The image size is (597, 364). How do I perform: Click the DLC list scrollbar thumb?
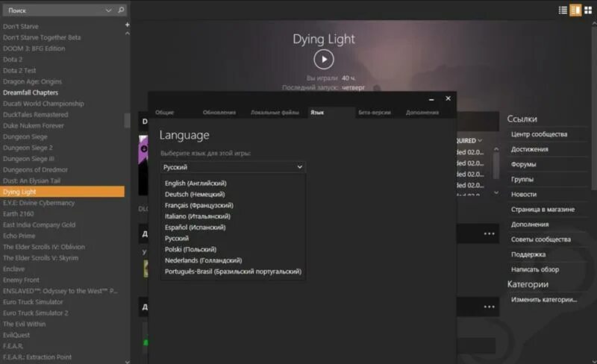(x=496, y=166)
